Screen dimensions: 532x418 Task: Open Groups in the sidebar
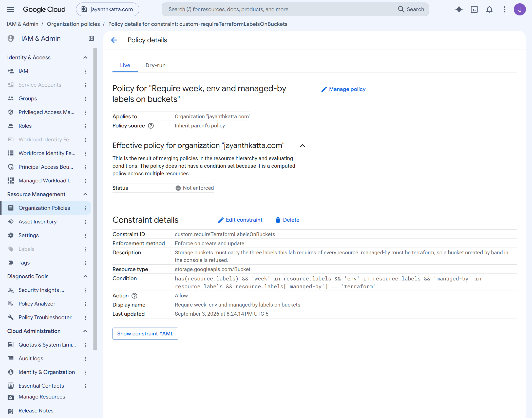point(28,99)
